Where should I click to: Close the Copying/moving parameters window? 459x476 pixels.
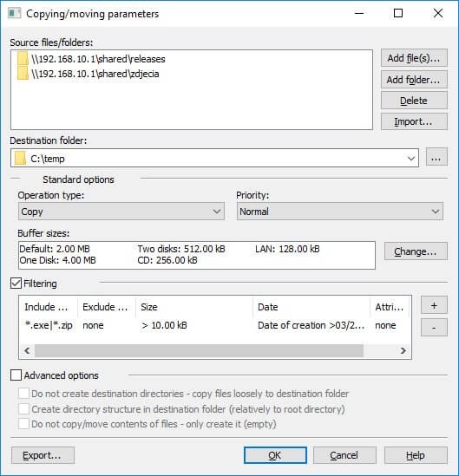(438, 13)
